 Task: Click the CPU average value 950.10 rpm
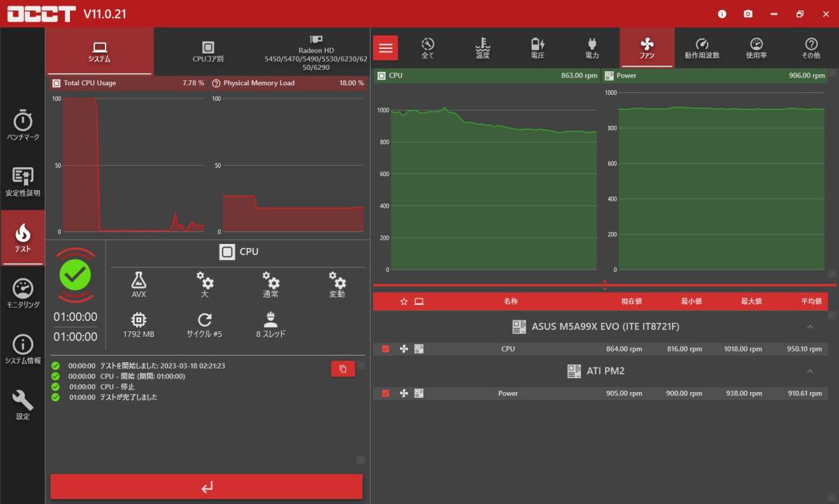(x=804, y=349)
